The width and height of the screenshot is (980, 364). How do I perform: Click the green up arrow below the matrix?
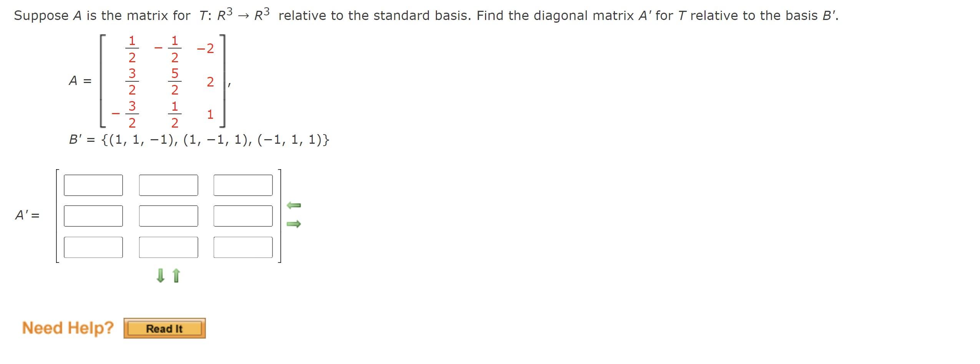tap(176, 276)
